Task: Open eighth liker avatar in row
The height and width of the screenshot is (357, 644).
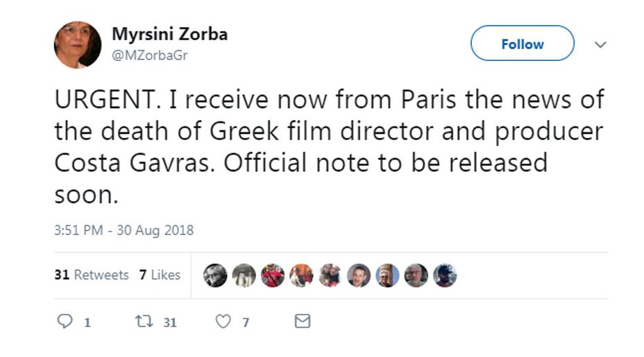Action: click(416, 275)
